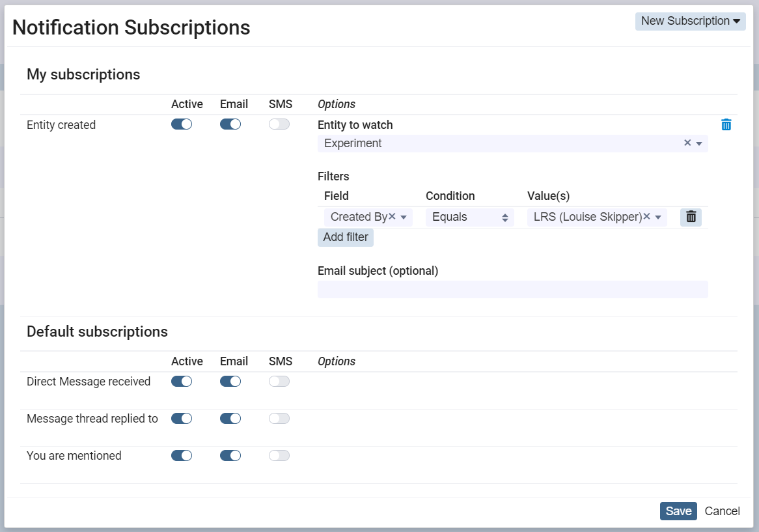Delete the Entity created subscription via blue trash icon
Screen dimensions: 759x532
coord(726,125)
